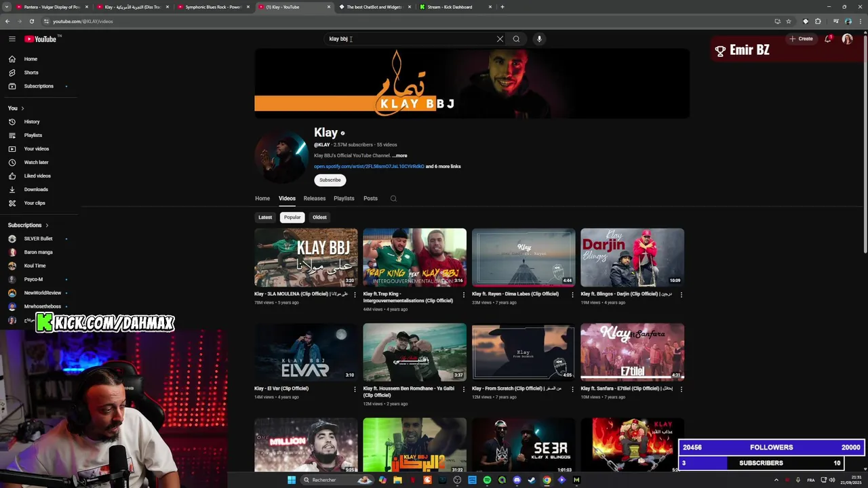Open options menu for Darjin video
The width and height of the screenshot is (868, 488).
point(681,295)
